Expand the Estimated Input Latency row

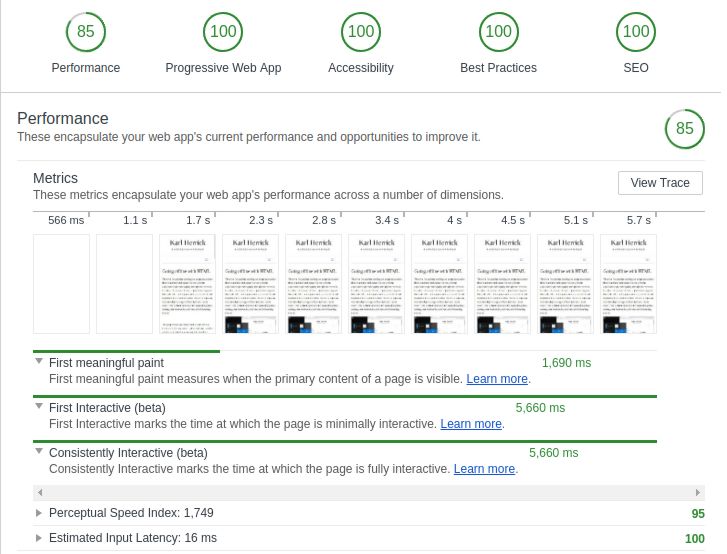tap(40, 538)
